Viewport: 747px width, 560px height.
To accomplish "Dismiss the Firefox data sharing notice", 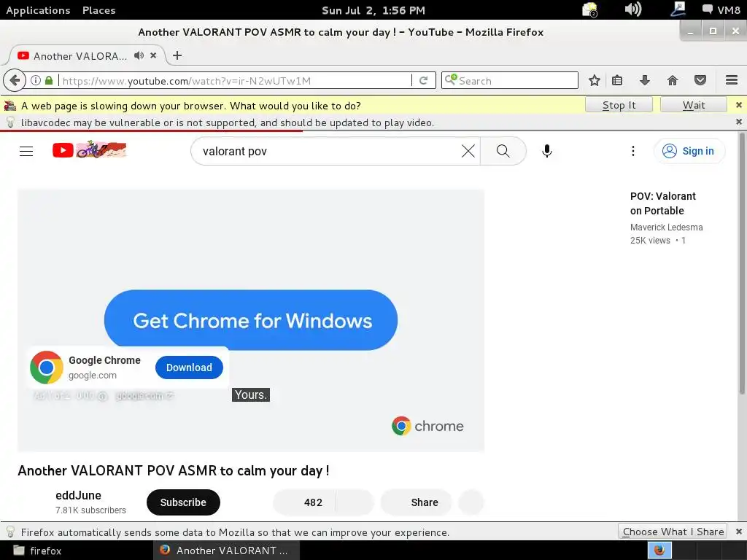I will click(738, 532).
